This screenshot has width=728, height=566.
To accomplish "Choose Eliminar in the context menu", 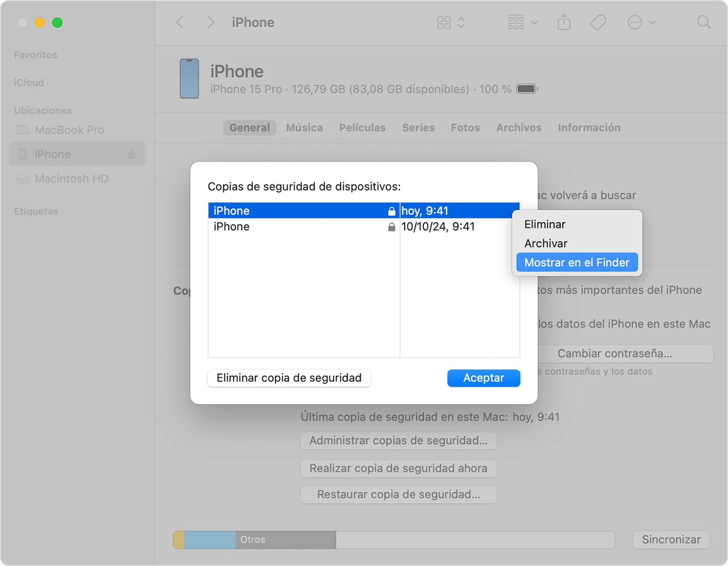I will tap(577, 224).
